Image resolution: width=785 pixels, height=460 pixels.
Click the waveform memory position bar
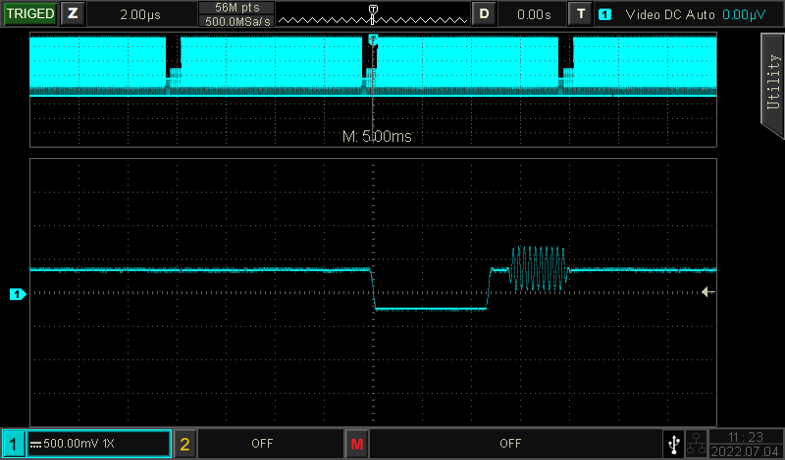372,15
